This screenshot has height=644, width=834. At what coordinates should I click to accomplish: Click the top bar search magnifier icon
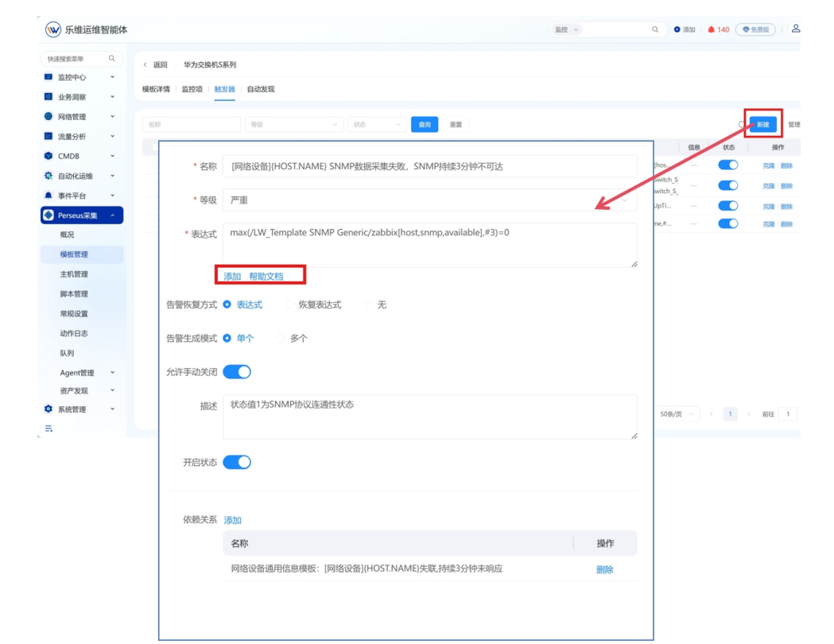click(655, 29)
